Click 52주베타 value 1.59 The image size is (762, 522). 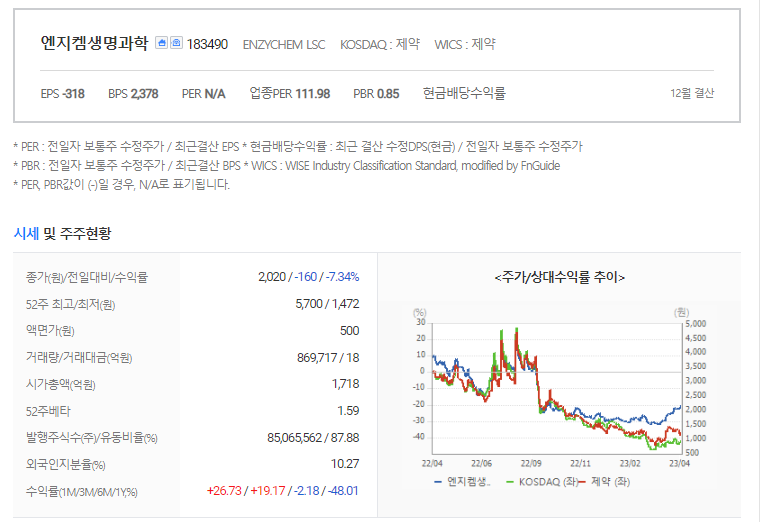348,411
